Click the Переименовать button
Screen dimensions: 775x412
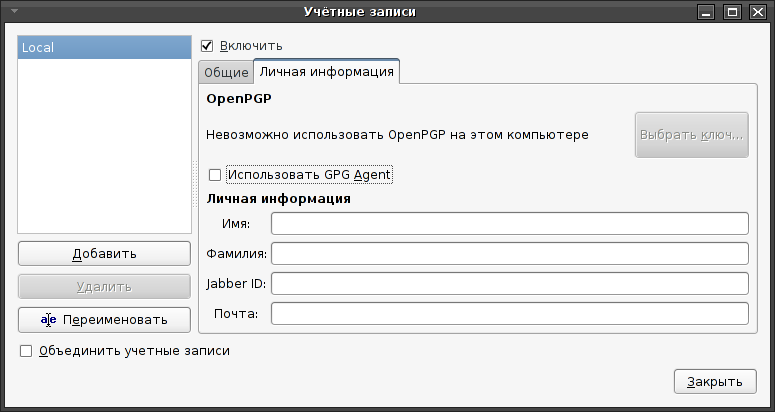(x=104, y=320)
